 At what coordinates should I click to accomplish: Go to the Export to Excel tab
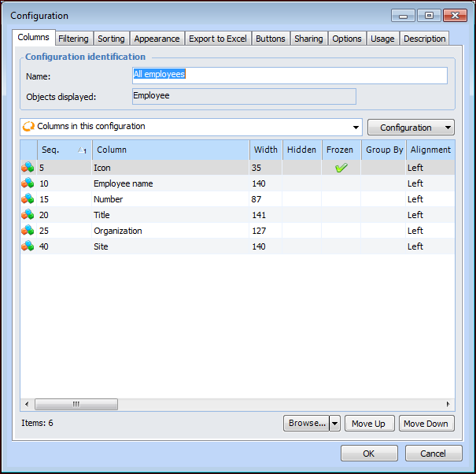(x=218, y=39)
